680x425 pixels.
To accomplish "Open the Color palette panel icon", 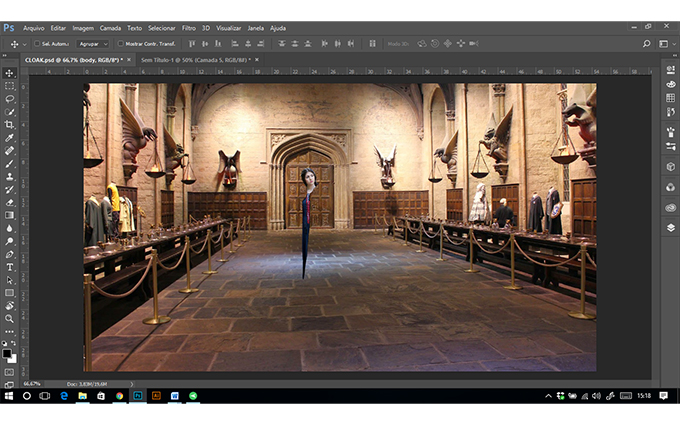I will pos(670,84).
